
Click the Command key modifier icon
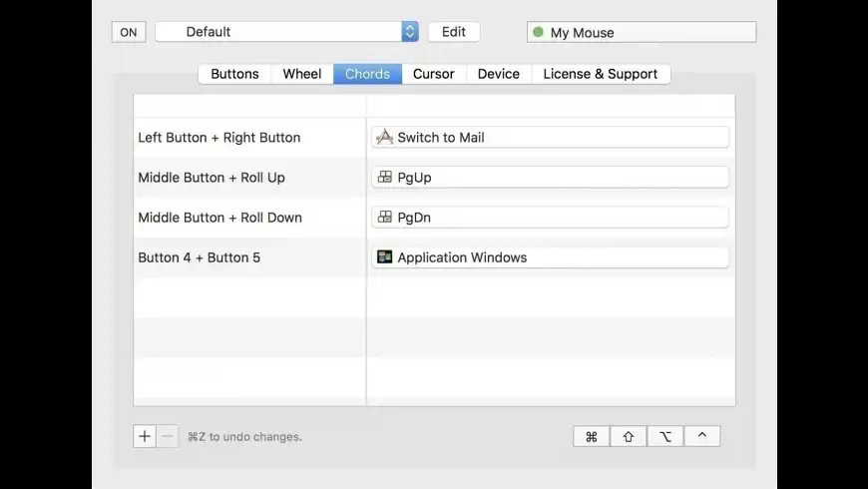pos(592,436)
